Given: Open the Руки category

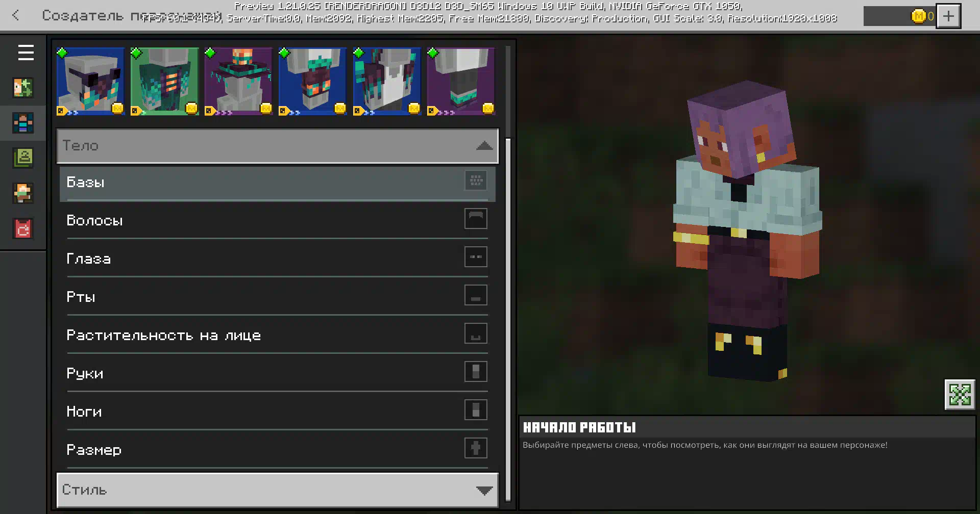Looking at the screenshot, I should click(x=277, y=373).
